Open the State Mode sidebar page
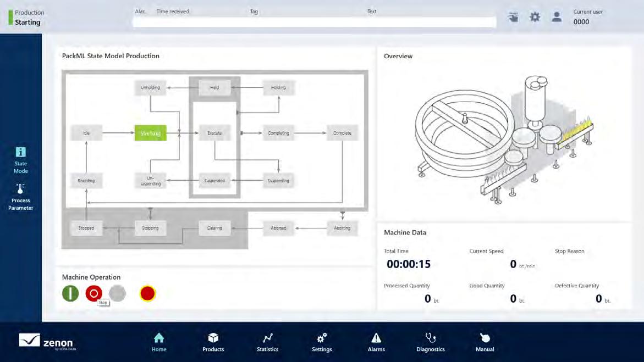This screenshot has height=362, width=644. [x=20, y=160]
